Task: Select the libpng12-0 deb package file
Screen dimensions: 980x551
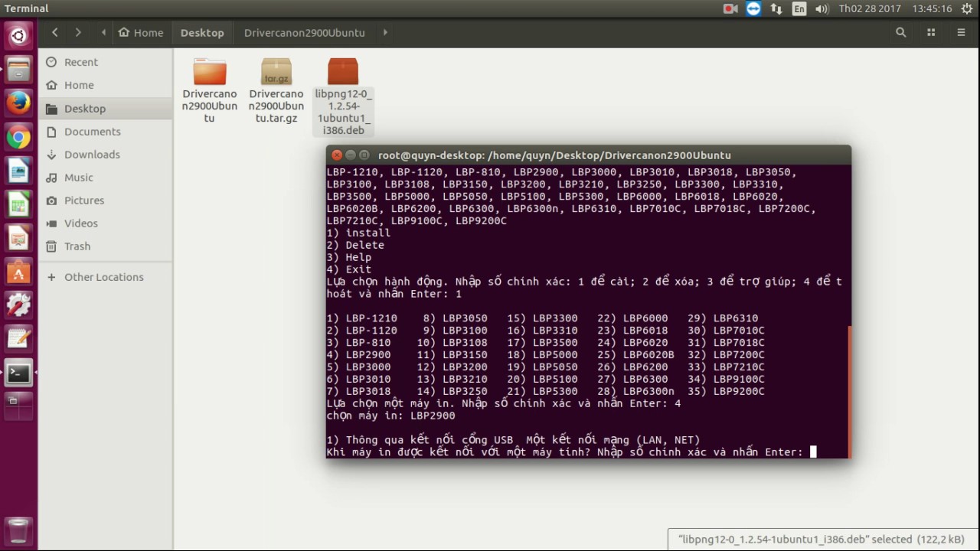Action: 343,96
